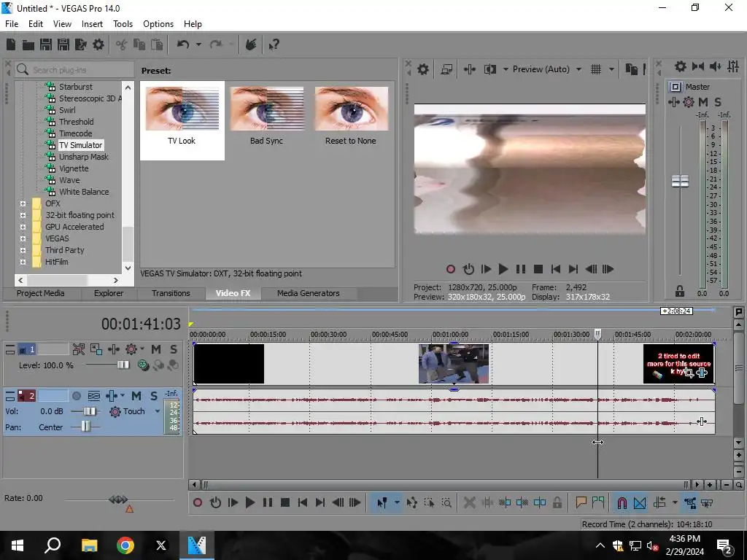
Task: Copy snapshot to clipboard in preview
Action: click(631, 69)
